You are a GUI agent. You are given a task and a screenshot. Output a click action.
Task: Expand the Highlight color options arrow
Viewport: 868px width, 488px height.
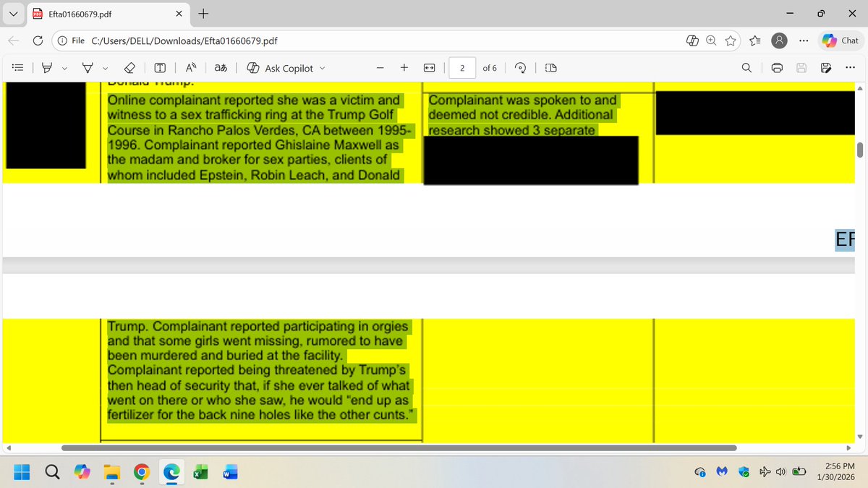tap(64, 68)
